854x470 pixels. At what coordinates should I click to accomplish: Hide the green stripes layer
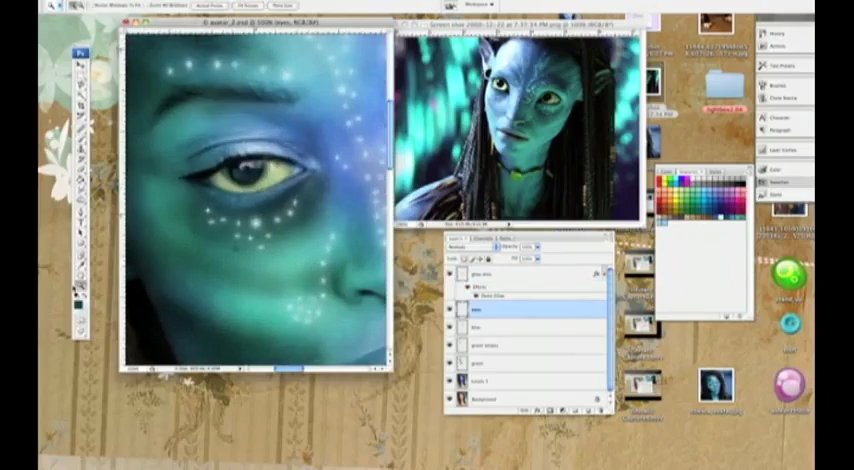tap(450, 345)
